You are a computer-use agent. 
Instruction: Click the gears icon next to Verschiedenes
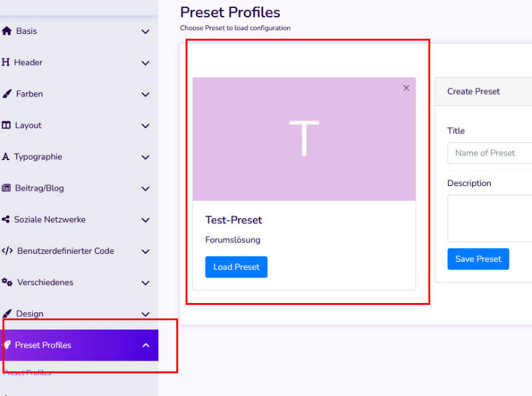pyautogui.click(x=7, y=282)
